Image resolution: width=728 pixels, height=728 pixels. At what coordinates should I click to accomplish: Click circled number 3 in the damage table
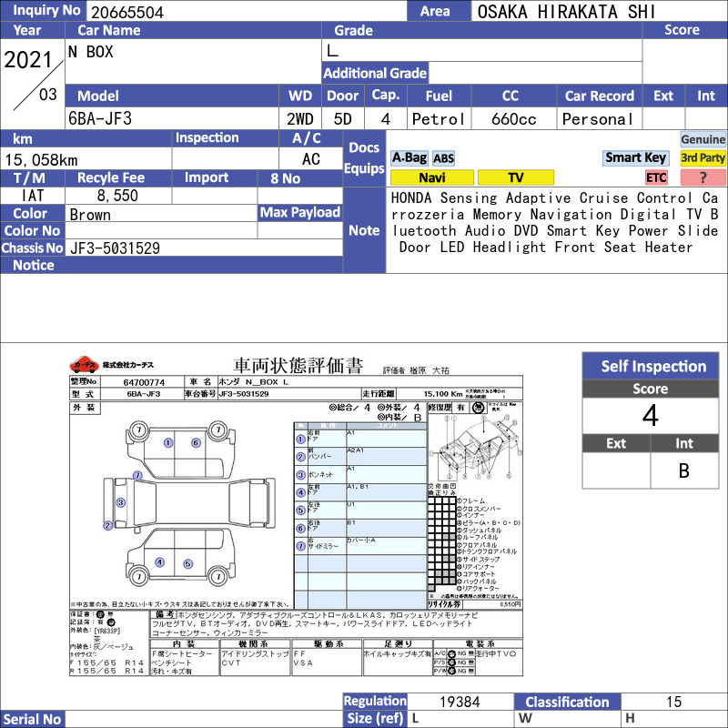pos(301,475)
